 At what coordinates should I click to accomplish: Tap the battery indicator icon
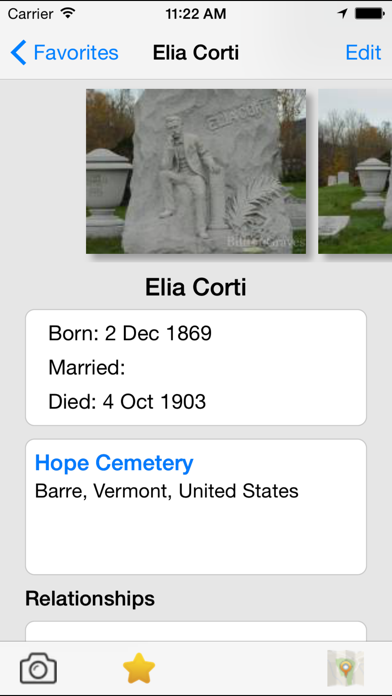coord(370,14)
